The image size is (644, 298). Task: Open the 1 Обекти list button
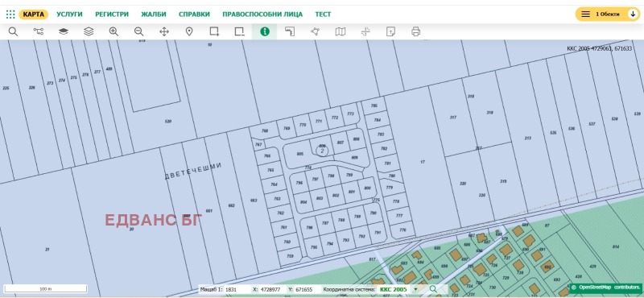(607, 14)
